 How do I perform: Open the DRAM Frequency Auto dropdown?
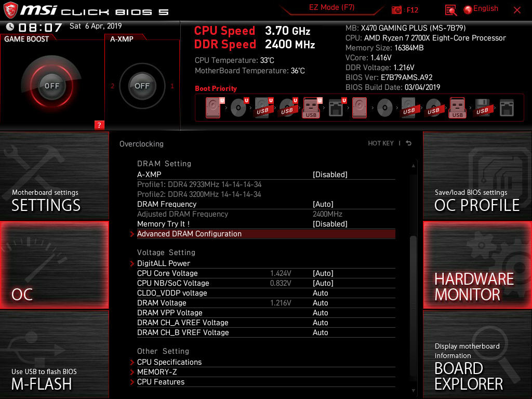coord(324,204)
